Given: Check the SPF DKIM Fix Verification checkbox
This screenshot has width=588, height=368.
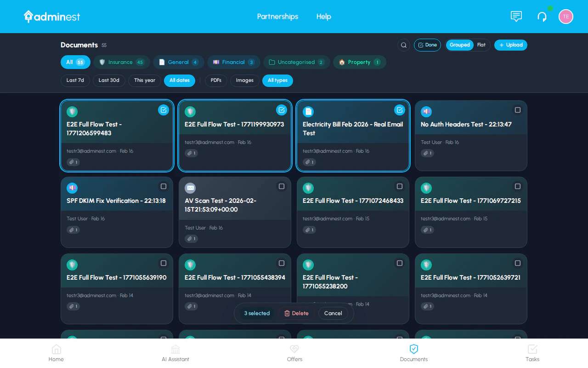Looking at the screenshot, I should pyautogui.click(x=164, y=186).
